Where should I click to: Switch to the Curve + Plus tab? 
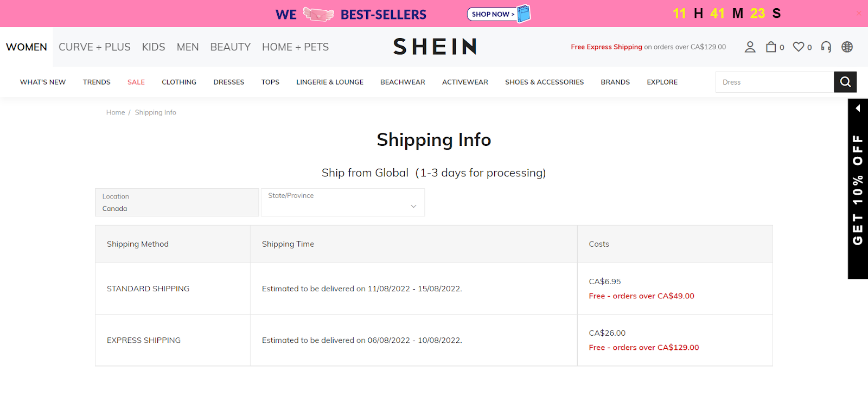pos(94,47)
